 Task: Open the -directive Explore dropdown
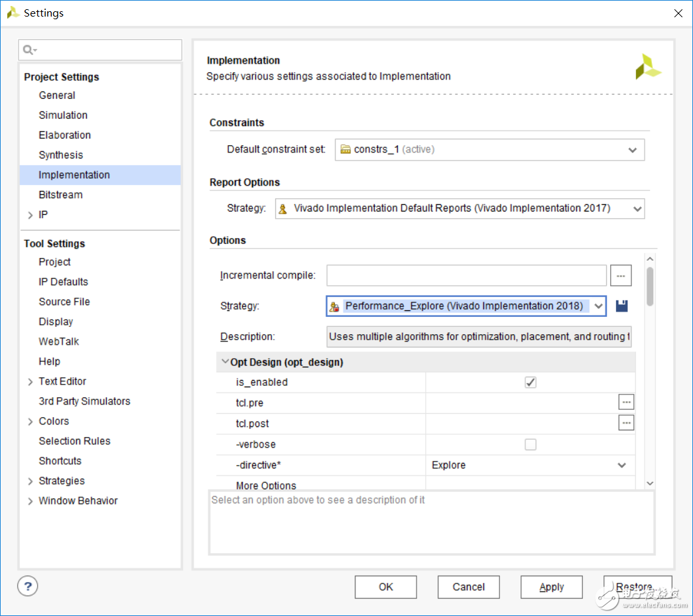pos(621,465)
